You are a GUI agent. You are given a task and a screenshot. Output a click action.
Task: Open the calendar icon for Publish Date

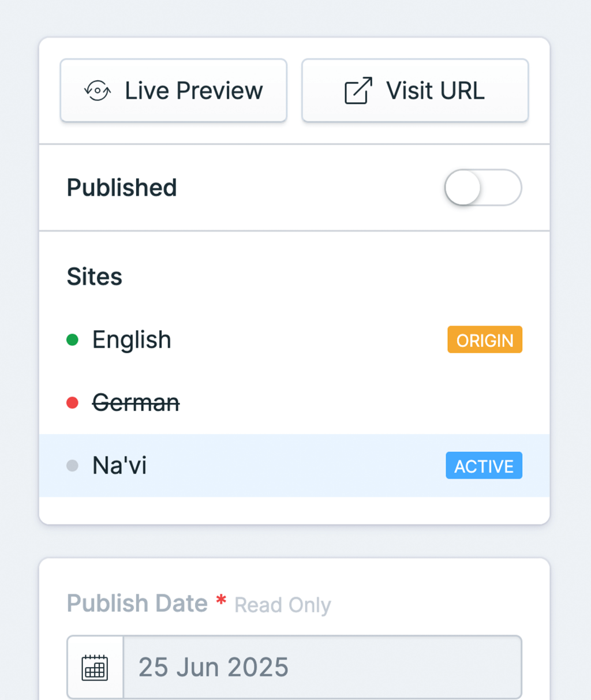coord(95,668)
